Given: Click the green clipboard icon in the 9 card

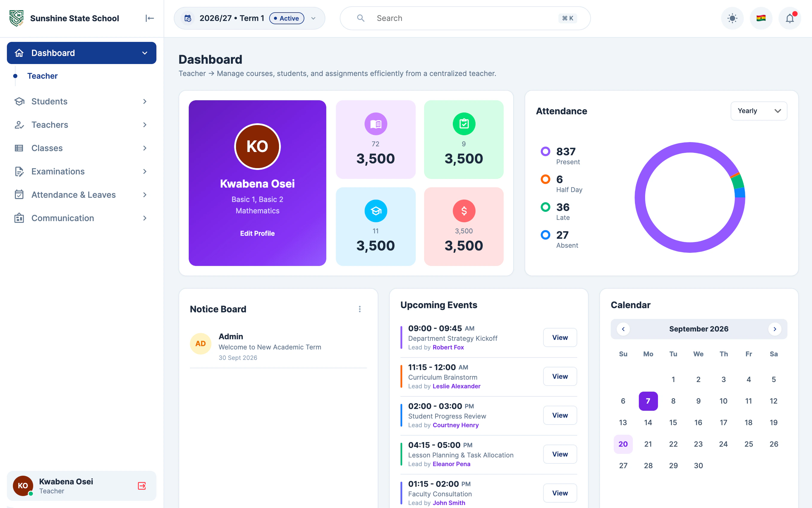Looking at the screenshot, I should click(464, 124).
